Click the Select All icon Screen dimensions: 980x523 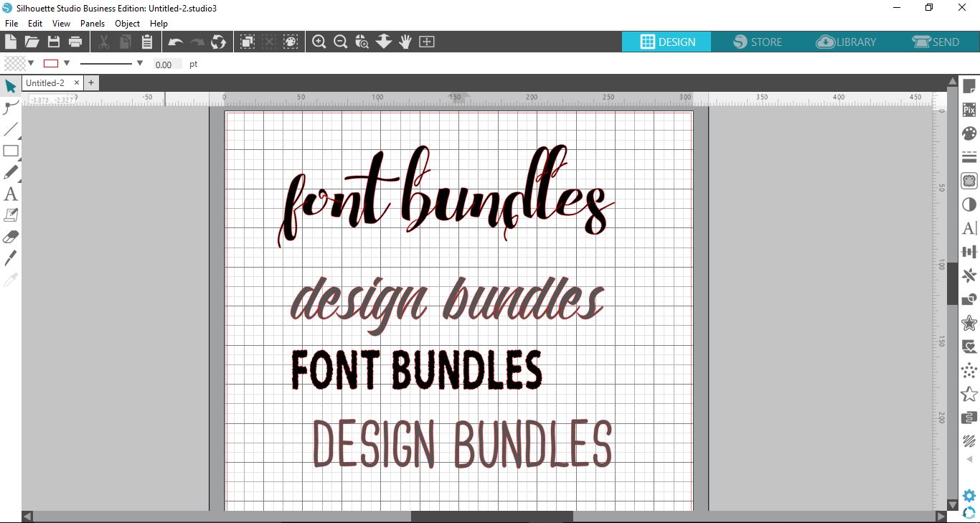[x=248, y=42]
